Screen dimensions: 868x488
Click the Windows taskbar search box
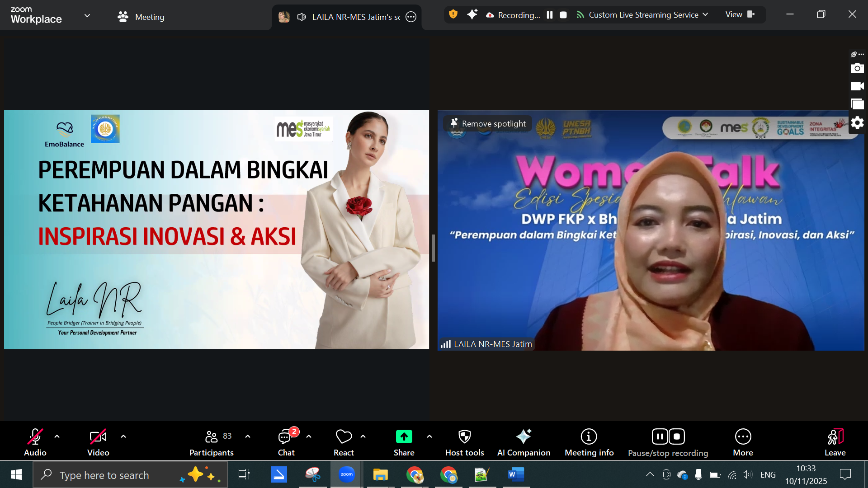click(x=104, y=475)
